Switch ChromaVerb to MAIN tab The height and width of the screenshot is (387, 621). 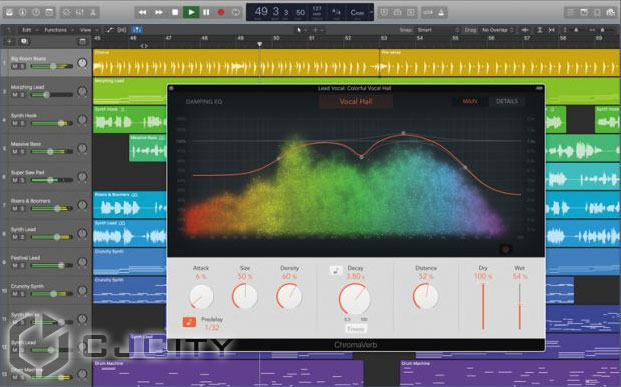click(470, 101)
